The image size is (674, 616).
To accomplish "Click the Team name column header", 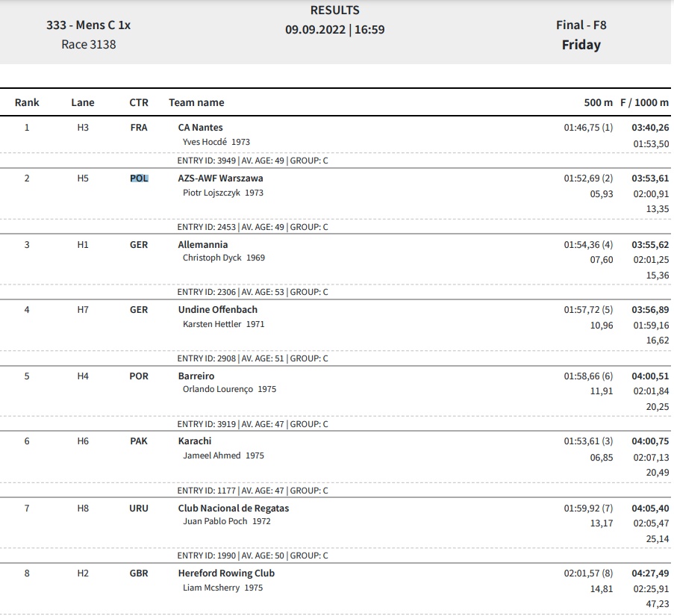I will [196, 103].
